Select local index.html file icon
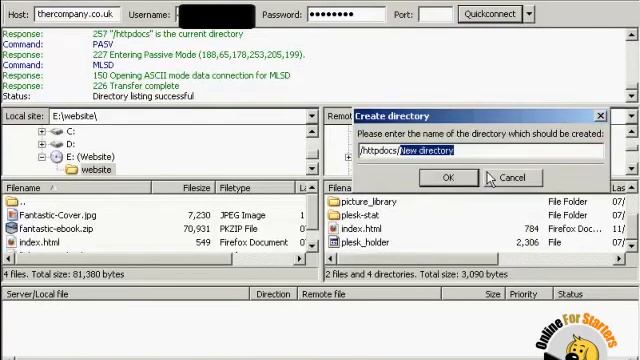The width and height of the screenshot is (640, 360). (x=11, y=242)
